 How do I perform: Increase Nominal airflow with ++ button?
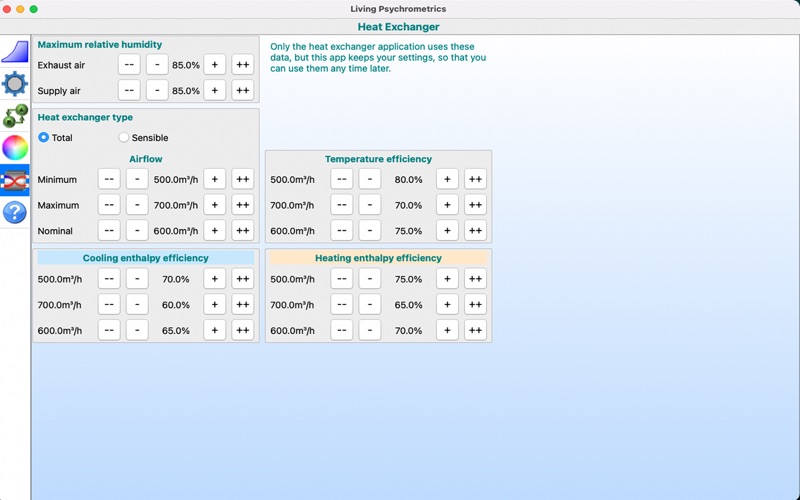click(243, 230)
